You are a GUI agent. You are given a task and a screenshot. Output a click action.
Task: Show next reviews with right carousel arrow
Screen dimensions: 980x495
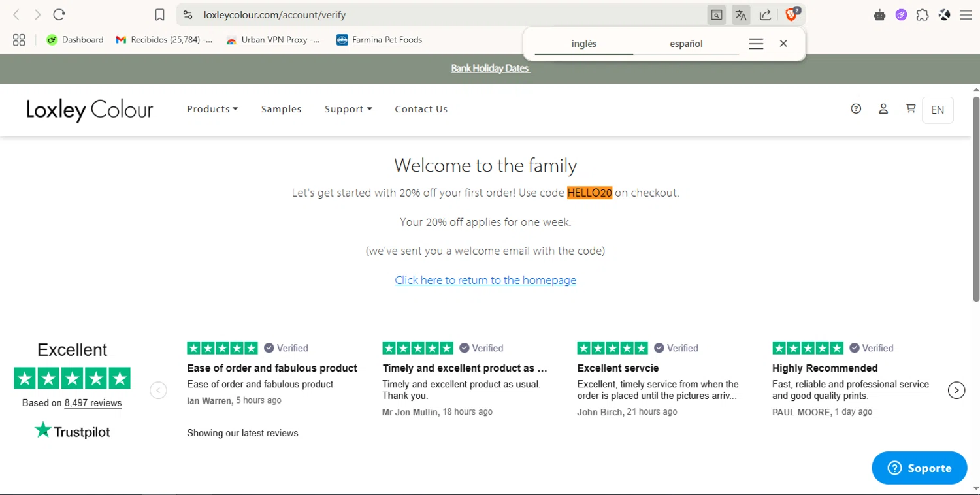(956, 391)
